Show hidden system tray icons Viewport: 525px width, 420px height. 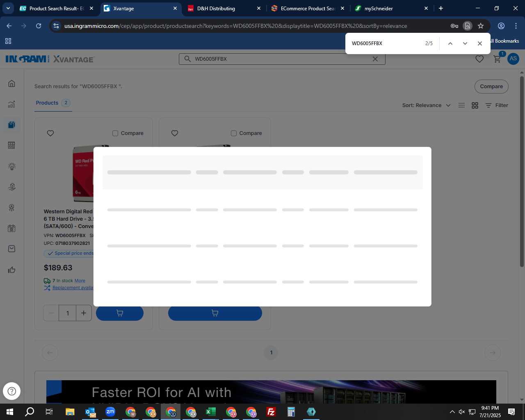click(x=452, y=412)
